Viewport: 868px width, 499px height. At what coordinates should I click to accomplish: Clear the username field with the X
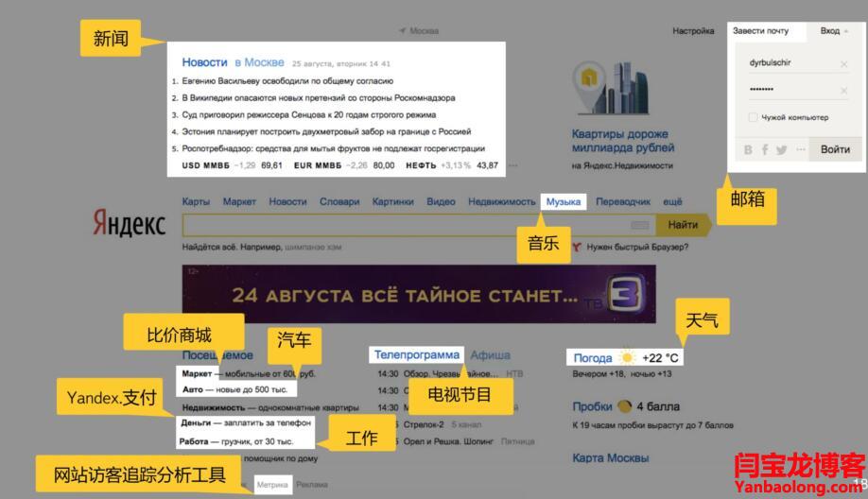pos(844,64)
